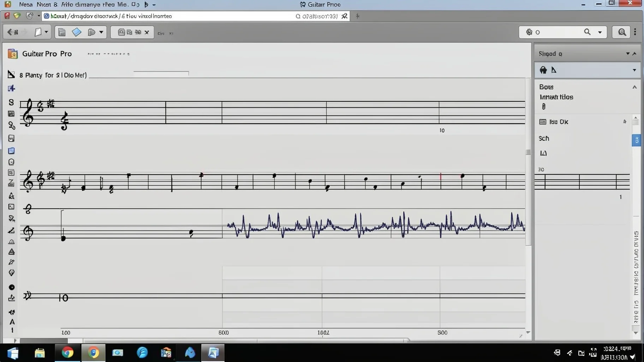This screenshot has height=362, width=644.
Task: Click the '8 Planty for S | Dlo Mer)' title
Action: click(x=53, y=75)
